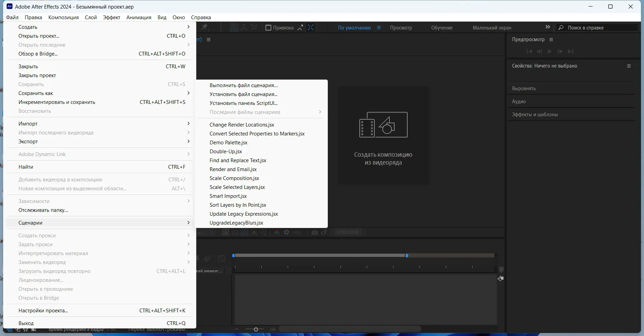Screen dimensions: 644x336
Task: Expand the Импорт submenu
Action: click(x=188, y=124)
